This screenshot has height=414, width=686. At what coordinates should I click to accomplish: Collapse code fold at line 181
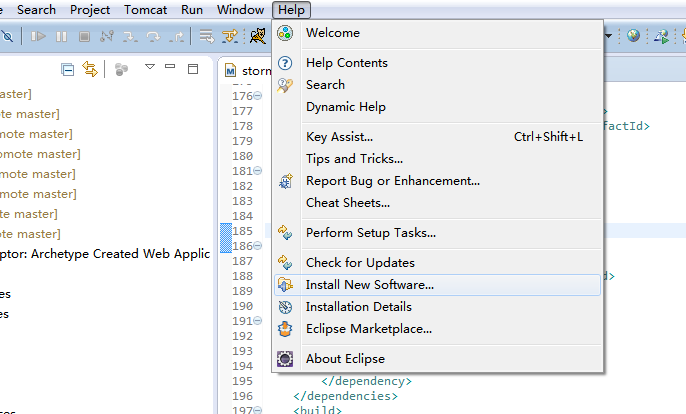(x=258, y=171)
